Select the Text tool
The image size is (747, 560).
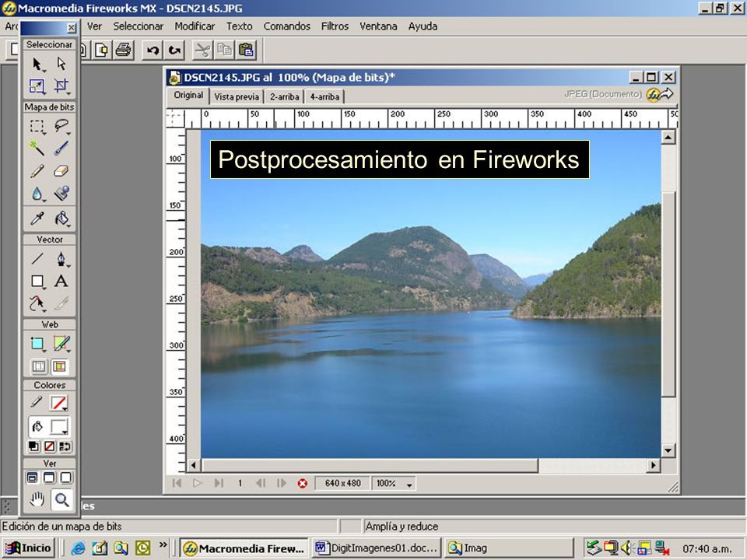coord(61,282)
